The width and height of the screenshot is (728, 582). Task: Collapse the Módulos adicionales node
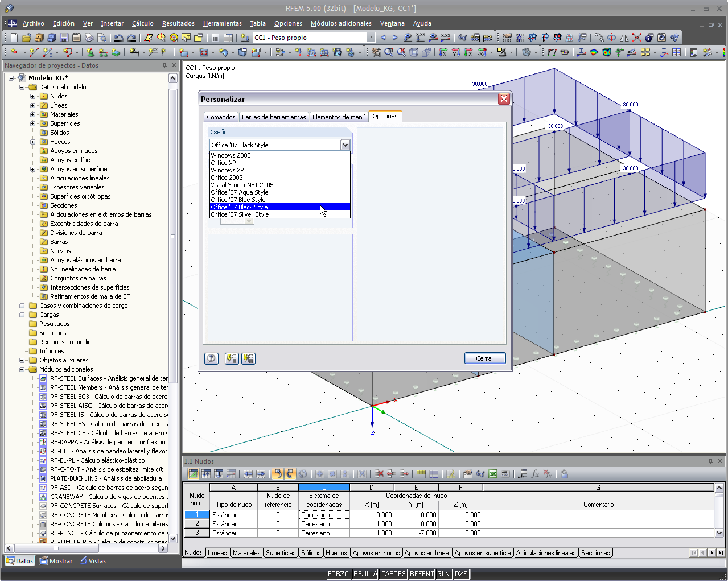coord(22,369)
